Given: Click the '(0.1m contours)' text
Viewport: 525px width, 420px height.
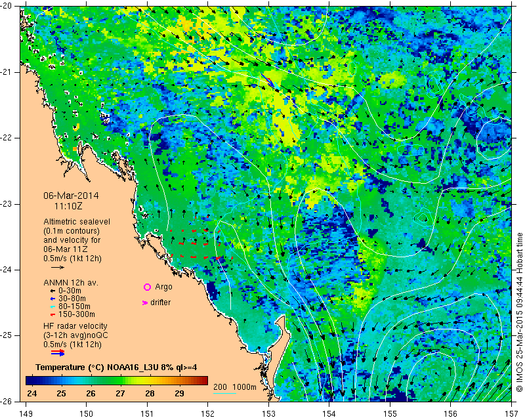Looking at the screenshot, I should pos(72,231).
